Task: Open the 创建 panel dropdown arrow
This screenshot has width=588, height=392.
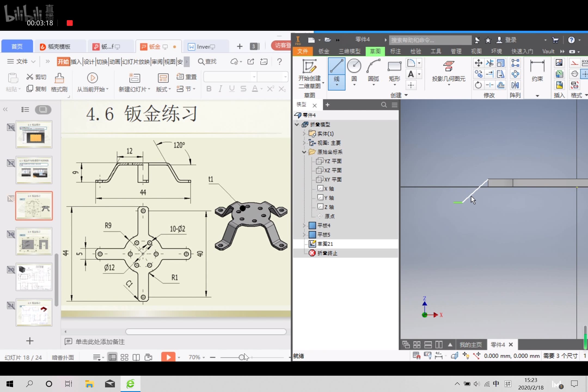Action: 406,95
